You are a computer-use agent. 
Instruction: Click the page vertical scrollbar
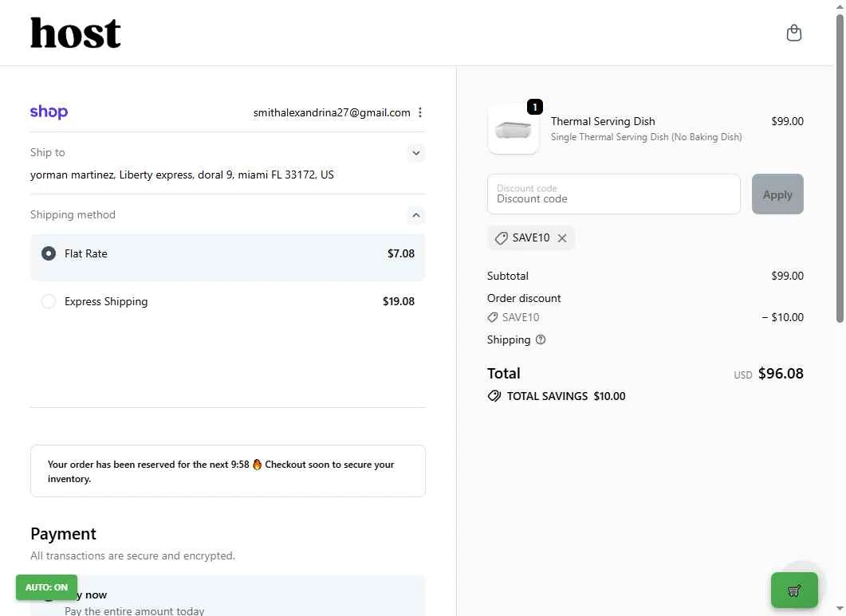click(x=840, y=169)
